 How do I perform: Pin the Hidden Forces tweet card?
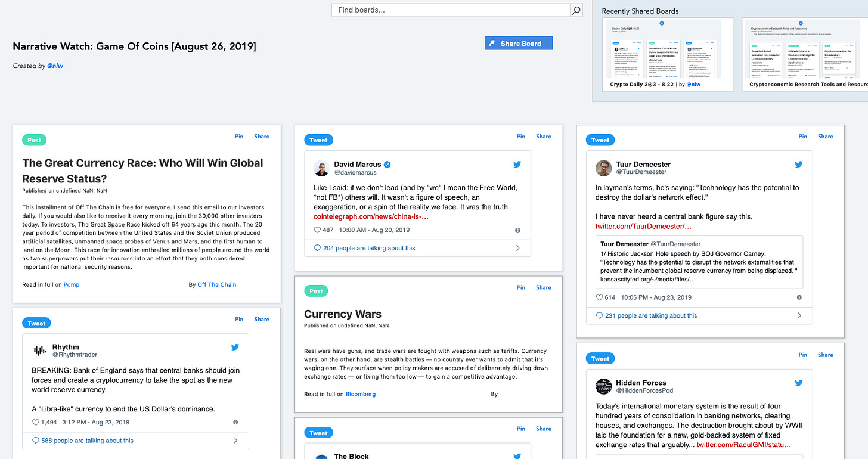point(803,355)
